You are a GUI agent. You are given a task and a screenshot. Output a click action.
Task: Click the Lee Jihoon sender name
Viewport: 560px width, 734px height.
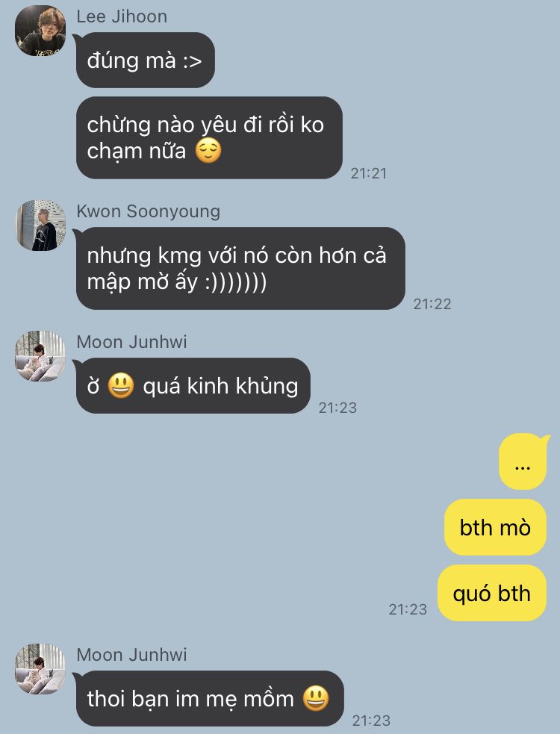click(122, 17)
